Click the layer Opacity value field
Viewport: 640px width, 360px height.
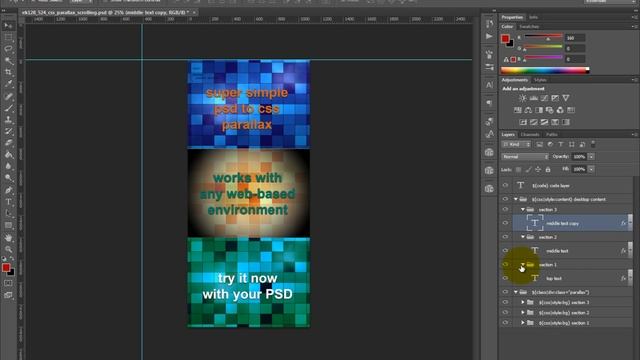coord(580,157)
